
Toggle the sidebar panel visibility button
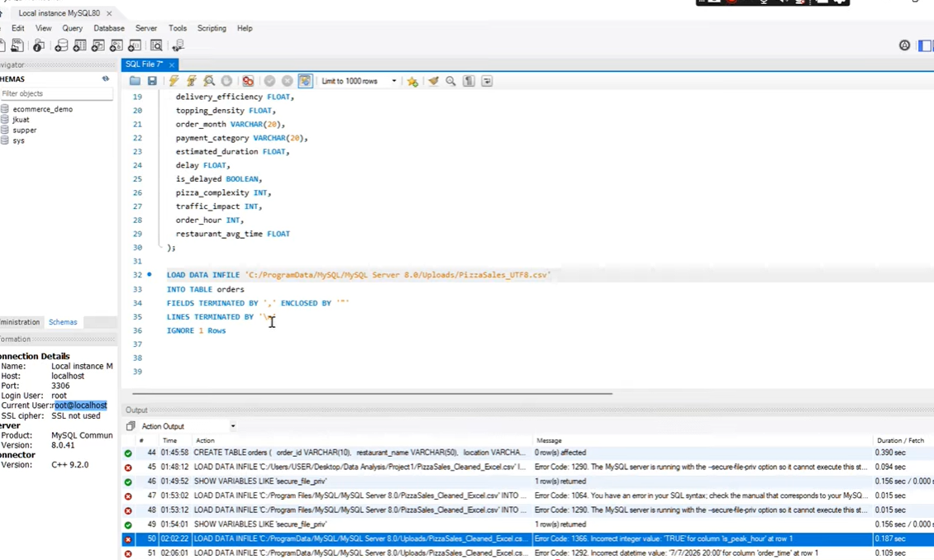tap(925, 45)
